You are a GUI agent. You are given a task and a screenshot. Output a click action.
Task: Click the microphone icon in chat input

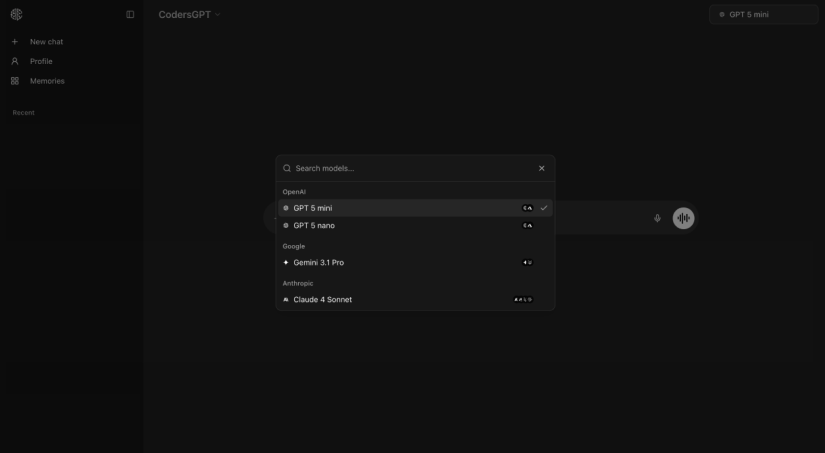click(x=657, y=218)
